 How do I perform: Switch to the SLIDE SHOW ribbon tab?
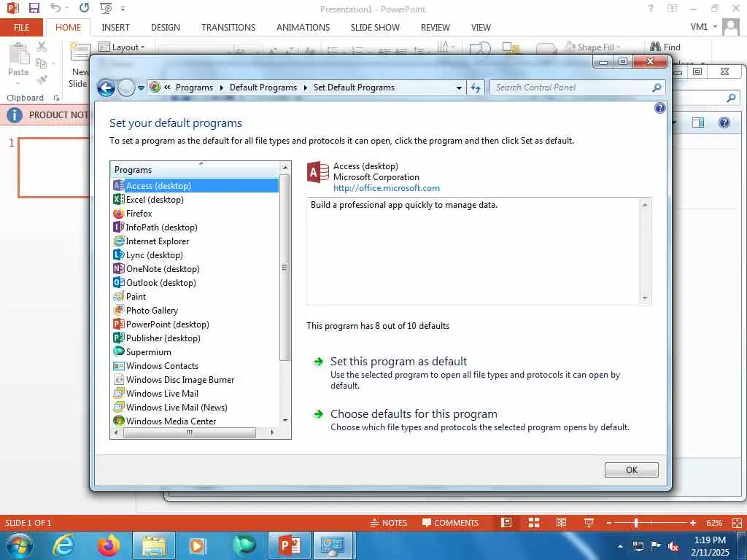[x=375, y=28]
